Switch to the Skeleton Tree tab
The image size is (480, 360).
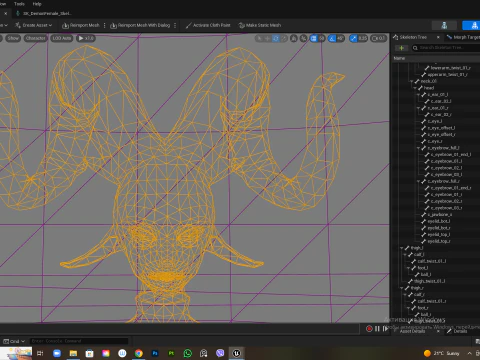(413, 37)
